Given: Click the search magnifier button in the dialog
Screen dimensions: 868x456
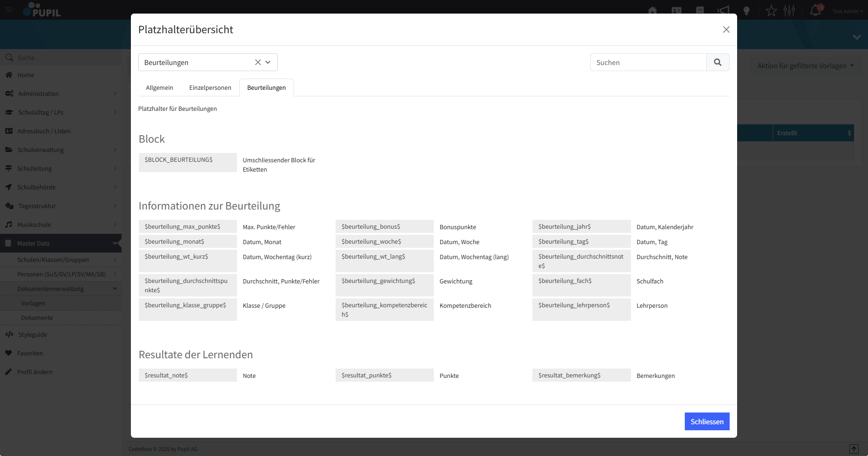Looking at the screenshot, I should [x=717, y=62].
